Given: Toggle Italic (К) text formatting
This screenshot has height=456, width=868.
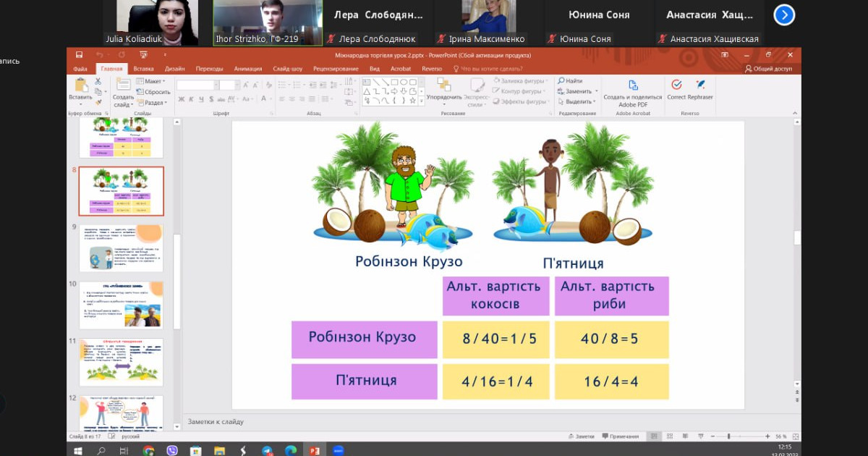Looking at the screenshot, I should tap(191, 99).
